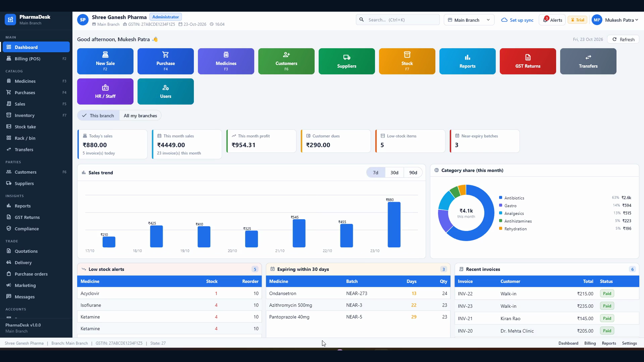
Task: Open the green Customers tile
Action: click(x=286, y=61)
